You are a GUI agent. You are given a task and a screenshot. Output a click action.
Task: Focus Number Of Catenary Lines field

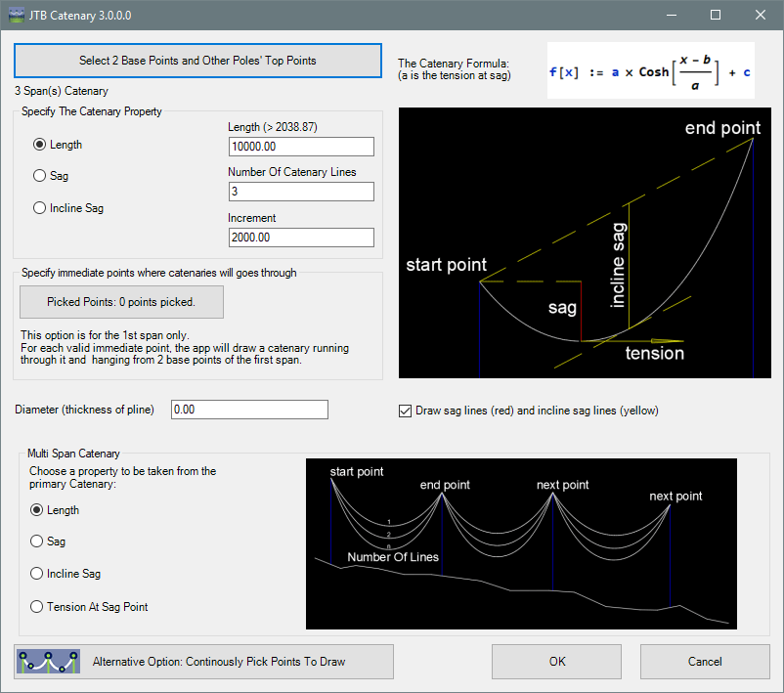point(301,192)
